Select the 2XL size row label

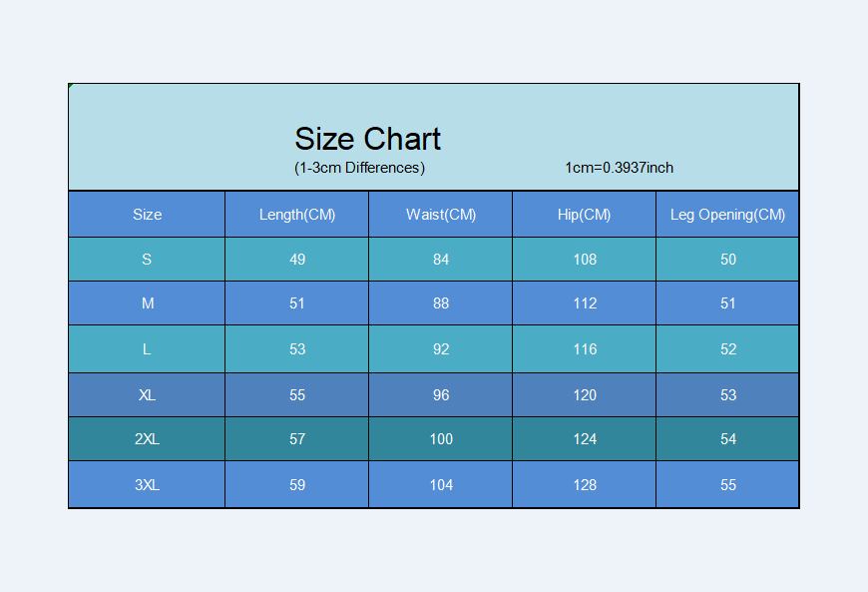[x=147, y=439]
